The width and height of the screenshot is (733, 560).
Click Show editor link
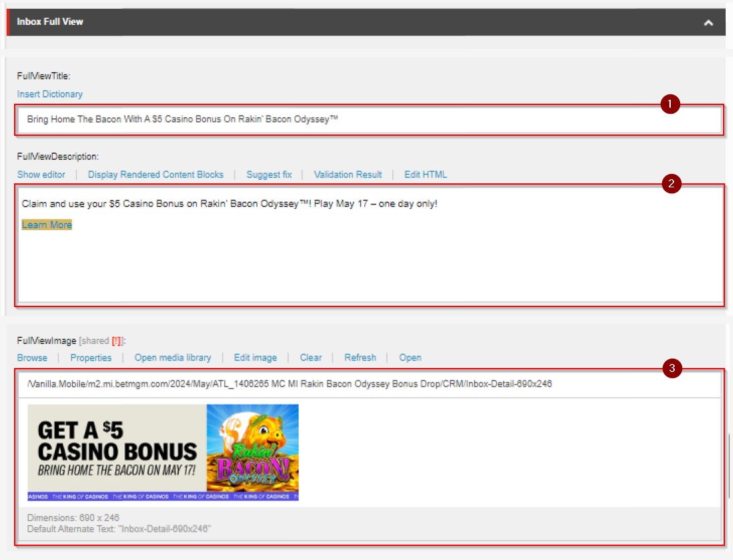41,175
